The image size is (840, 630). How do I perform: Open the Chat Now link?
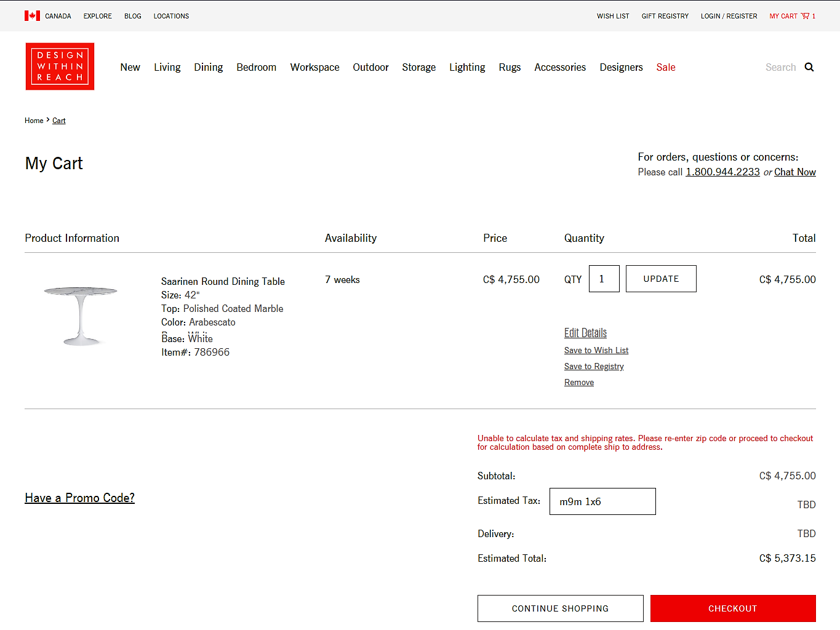(x=794, y=172)
